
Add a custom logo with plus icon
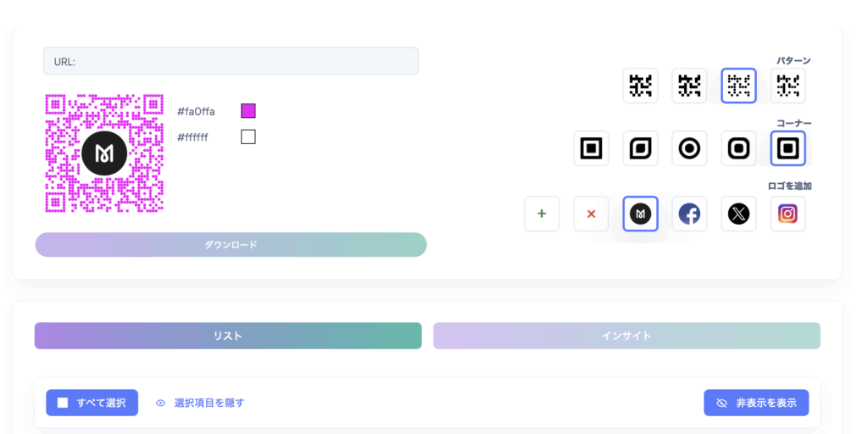coord(542,214)
